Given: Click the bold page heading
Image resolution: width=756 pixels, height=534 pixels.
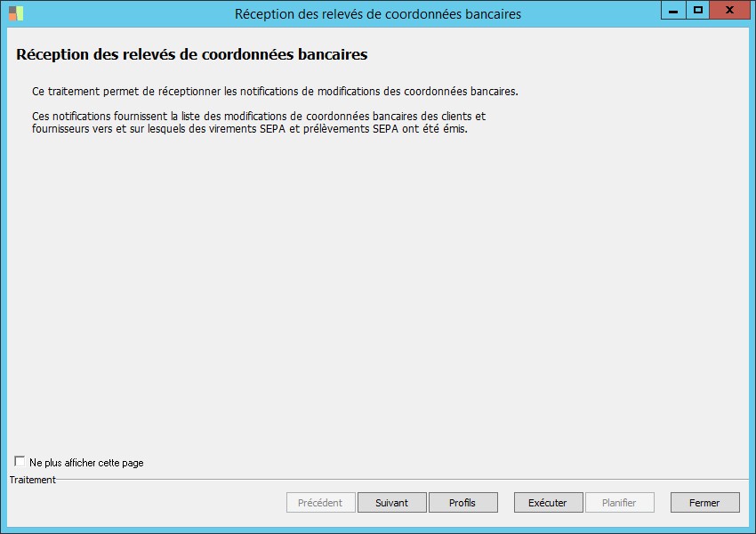Looking at the screenshot, I should 191,54.
